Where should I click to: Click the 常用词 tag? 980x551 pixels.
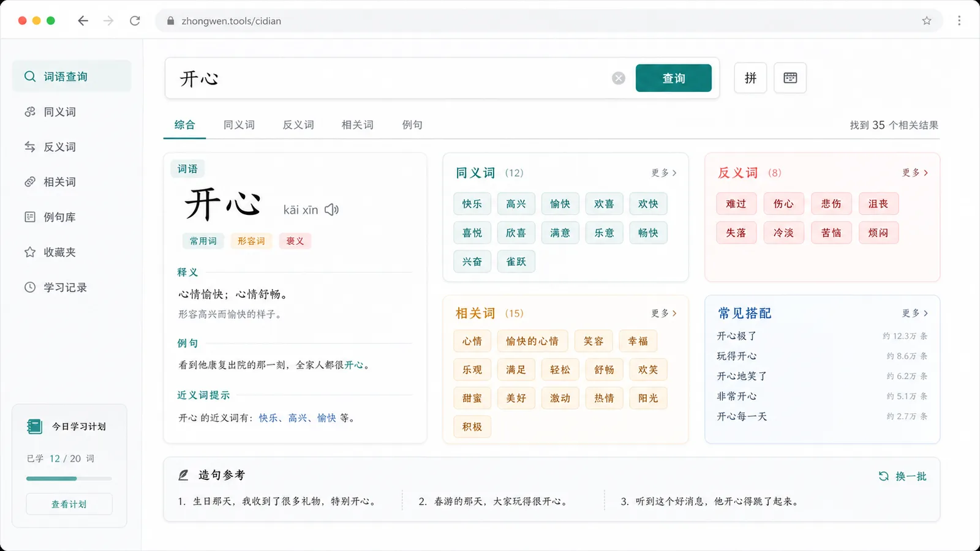(x=203, y=241)
